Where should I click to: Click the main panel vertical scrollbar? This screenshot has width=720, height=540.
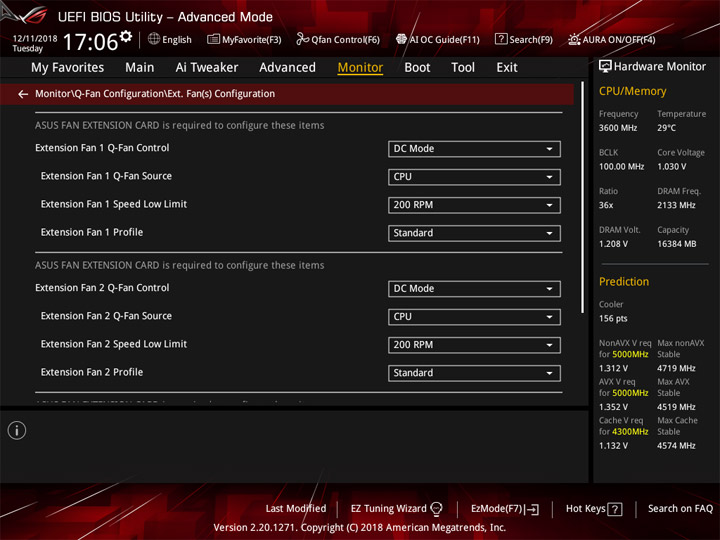coord(583,197)
